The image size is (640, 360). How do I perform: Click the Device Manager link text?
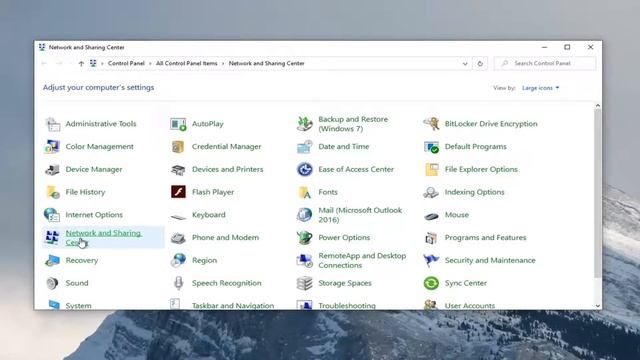click(x=94, y=169)
